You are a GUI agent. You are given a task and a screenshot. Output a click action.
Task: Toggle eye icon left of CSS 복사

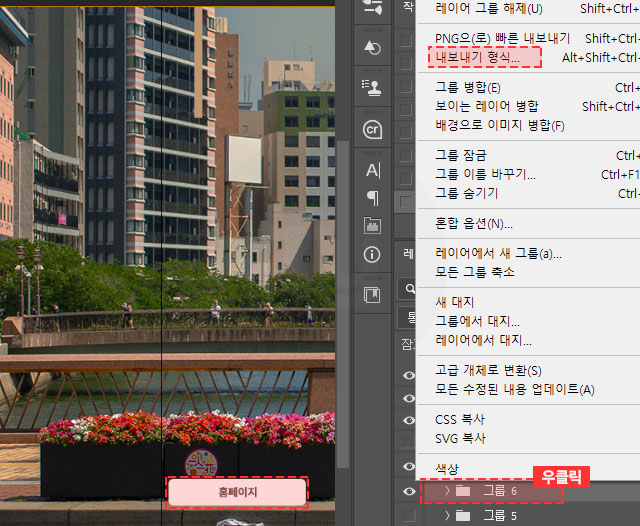[x=409, y=420]
